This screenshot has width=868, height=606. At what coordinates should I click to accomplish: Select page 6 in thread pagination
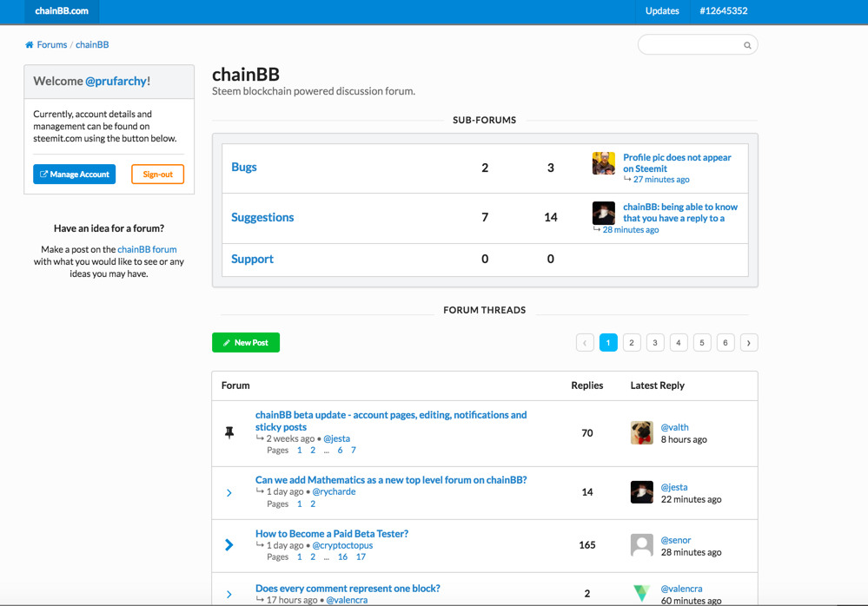[726, 343]
